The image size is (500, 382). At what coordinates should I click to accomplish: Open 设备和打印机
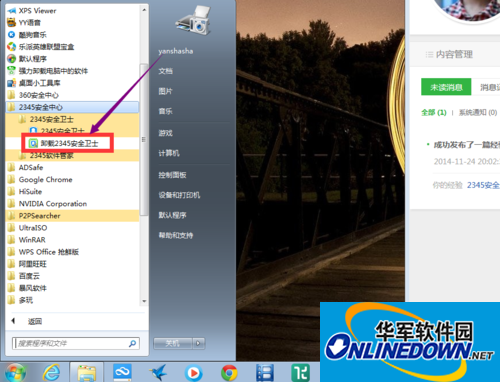tap(179, 195)
